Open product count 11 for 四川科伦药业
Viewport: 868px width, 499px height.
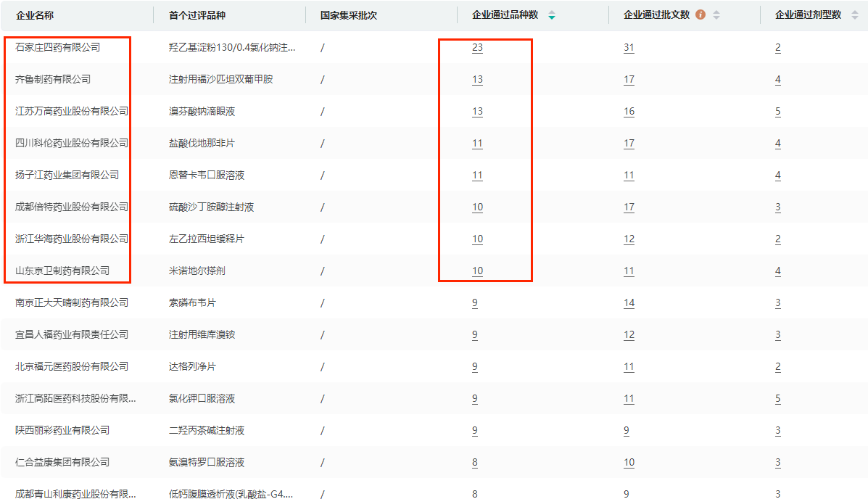click(x=477, y=144)
